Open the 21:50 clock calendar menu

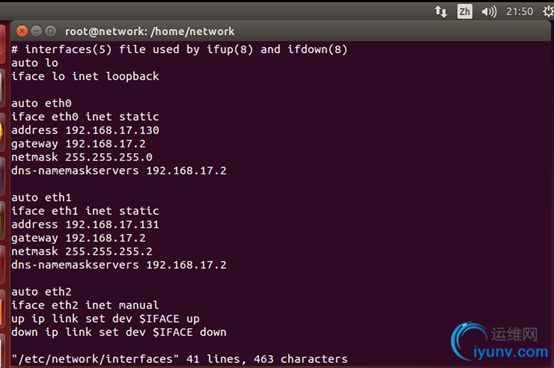click(x=519, y=12)
